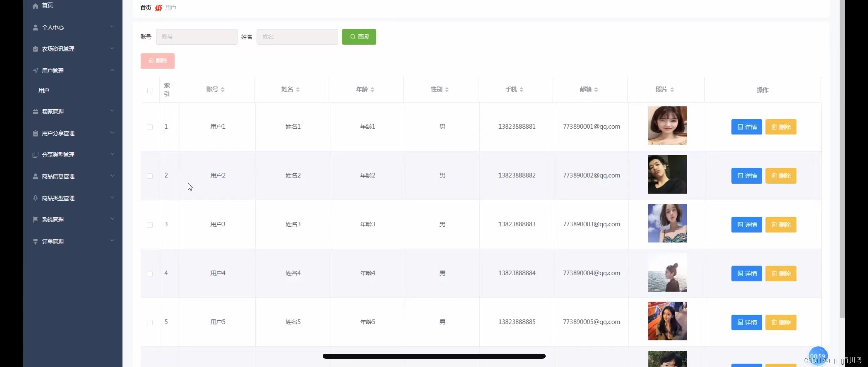The width and height of the screenshot is (868, 367).
Task: Click email 773890003@qq.com
Action: point(591,224)
